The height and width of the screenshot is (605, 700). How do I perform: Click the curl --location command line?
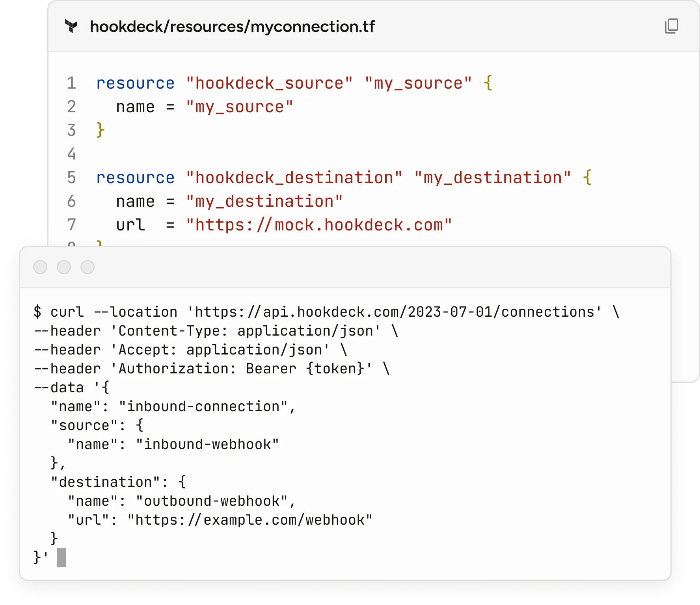(x=327, y=312)
